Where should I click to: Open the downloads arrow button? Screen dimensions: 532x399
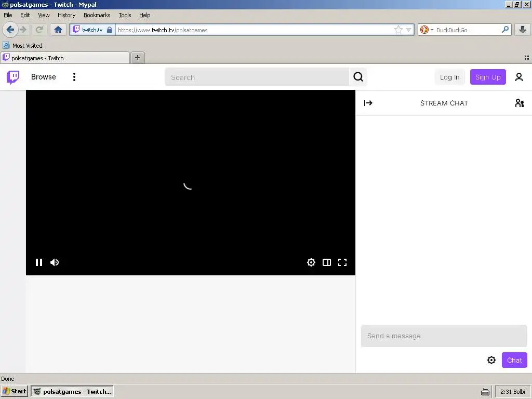coord(523,30)
